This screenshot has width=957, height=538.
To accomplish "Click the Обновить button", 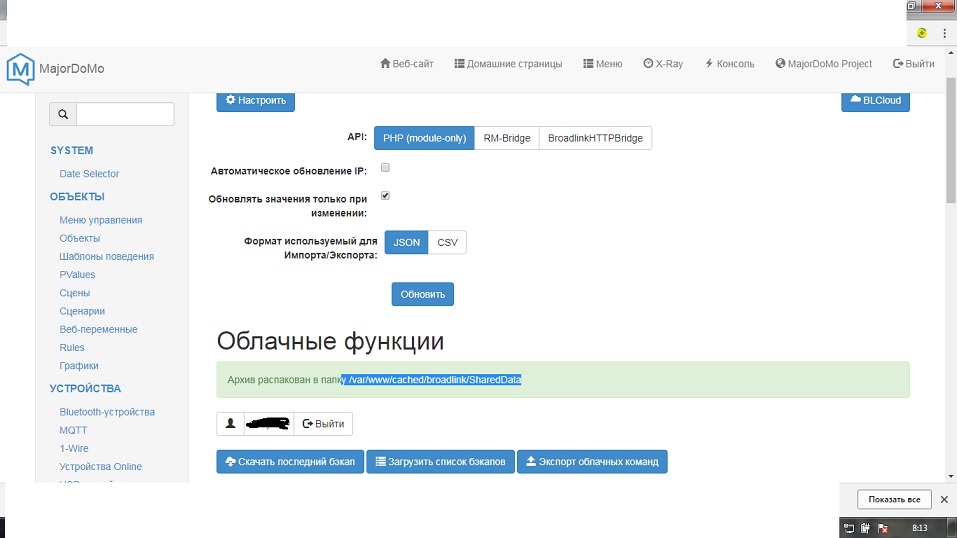I will 422,294.
